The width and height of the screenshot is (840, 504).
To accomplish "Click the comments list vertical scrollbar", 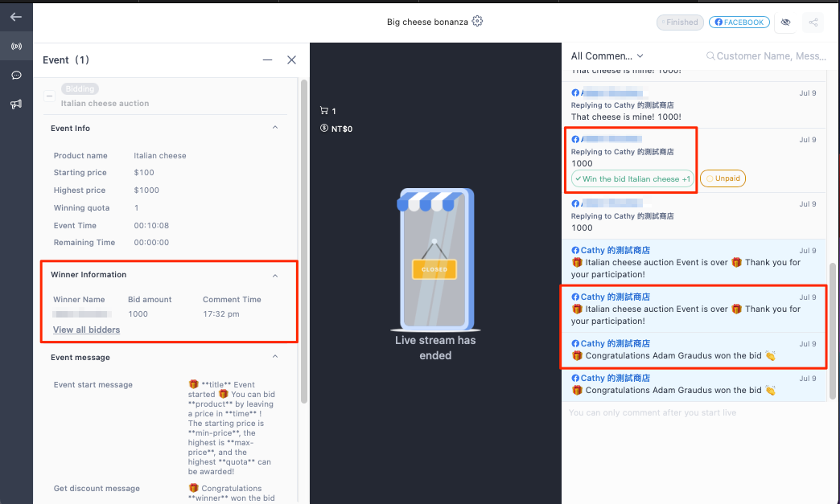I will coord(833,331).
